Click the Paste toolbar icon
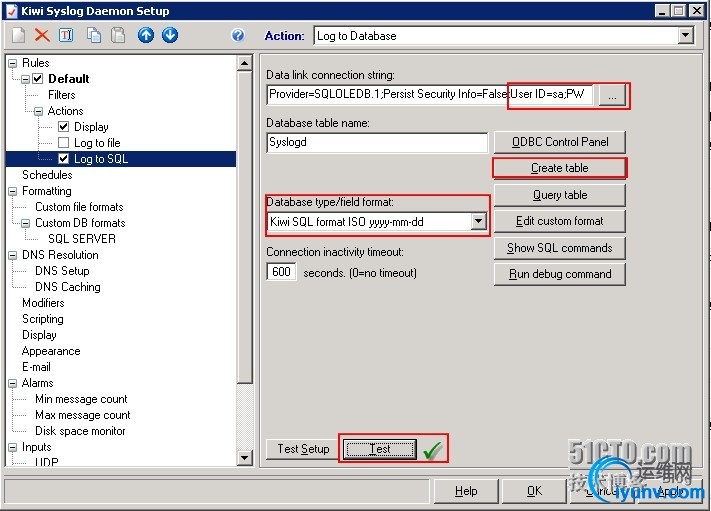Image resolution: width=711 pixels, height=511 pixels. click(118, 35)
